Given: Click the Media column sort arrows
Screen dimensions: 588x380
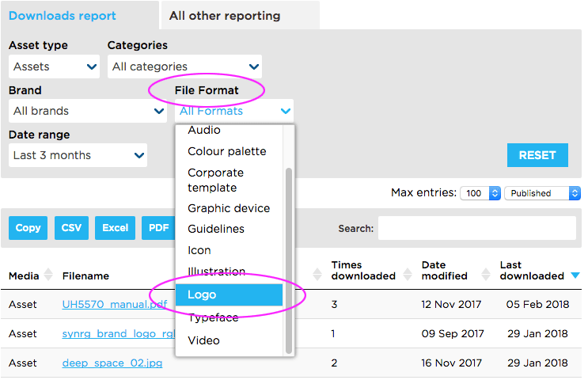Looking at the screenshot, I should pos(47,275).
